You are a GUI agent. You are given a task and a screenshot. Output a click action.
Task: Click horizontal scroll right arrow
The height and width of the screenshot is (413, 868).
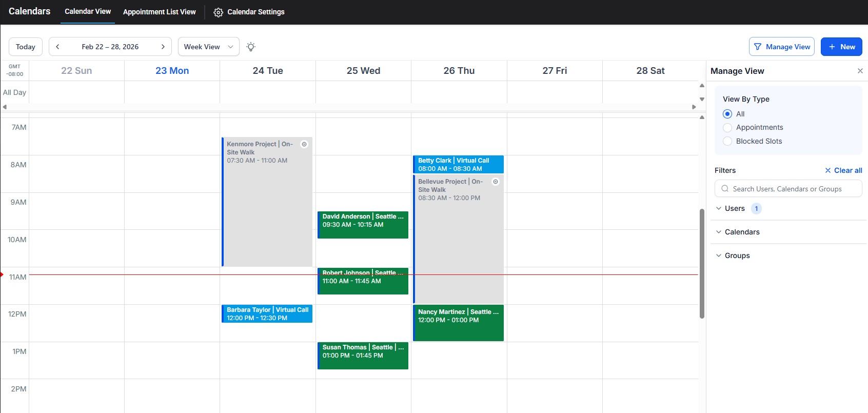pyautogui.click(x=694, y=107)
